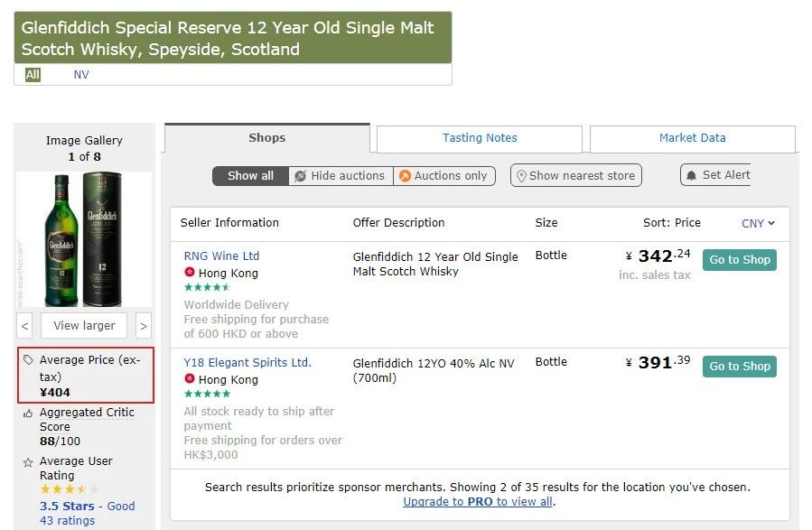
Task: Click the Hong Kong flag under Y18 Elegant Spirits
Action: tap(190, 379)
